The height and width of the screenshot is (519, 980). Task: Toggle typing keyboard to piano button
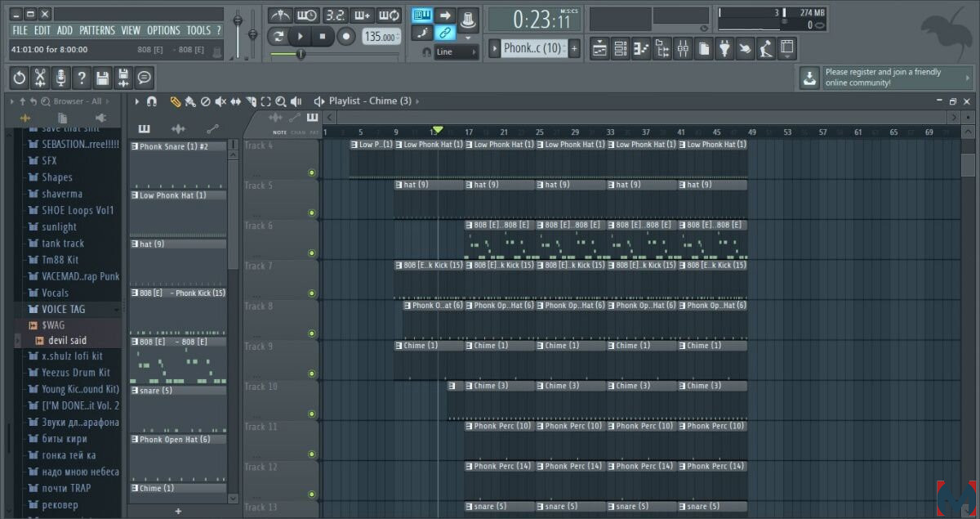click(422, 16)
